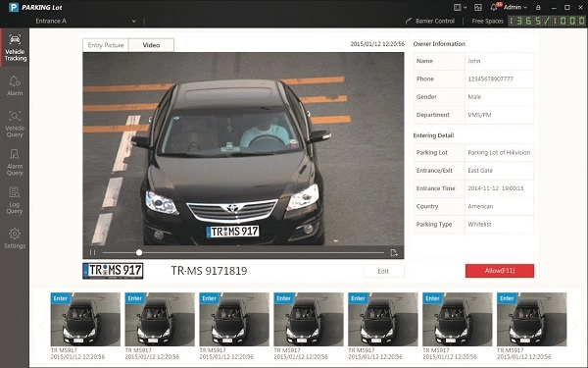The image size is (588, 368).
Task: Click the Barrier Control icon
Action: point(409,21)
